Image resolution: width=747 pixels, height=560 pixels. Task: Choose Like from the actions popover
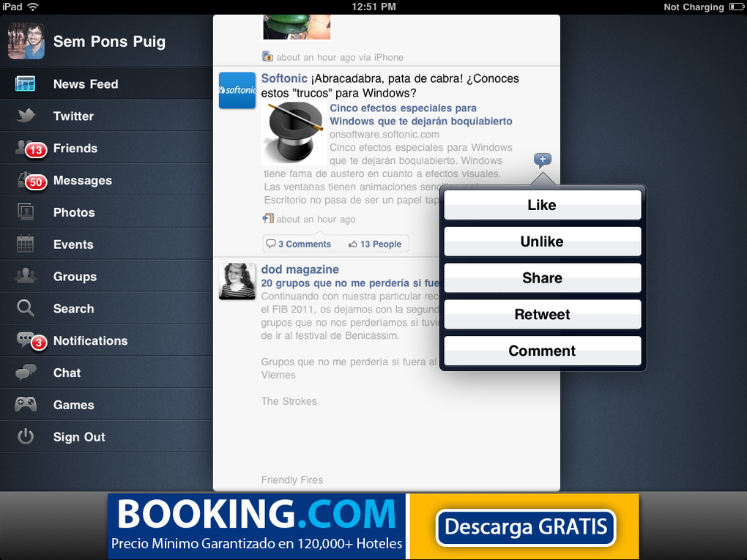(x=542, y=205)
